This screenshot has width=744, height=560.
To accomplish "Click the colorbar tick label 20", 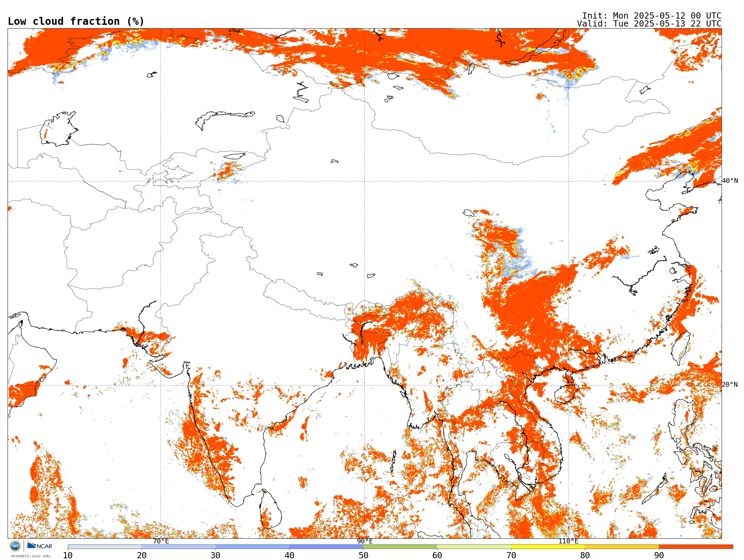I will (142, 556).
